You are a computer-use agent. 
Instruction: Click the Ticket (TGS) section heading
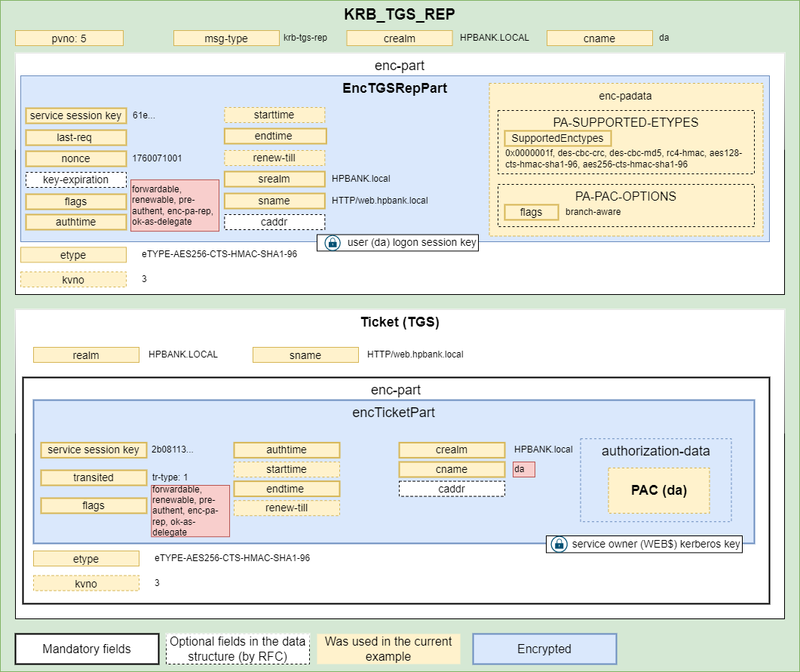pos(400,322)
